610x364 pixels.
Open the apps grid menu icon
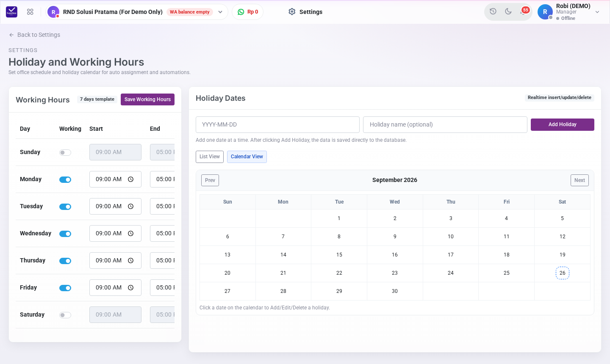pos(30,12)
